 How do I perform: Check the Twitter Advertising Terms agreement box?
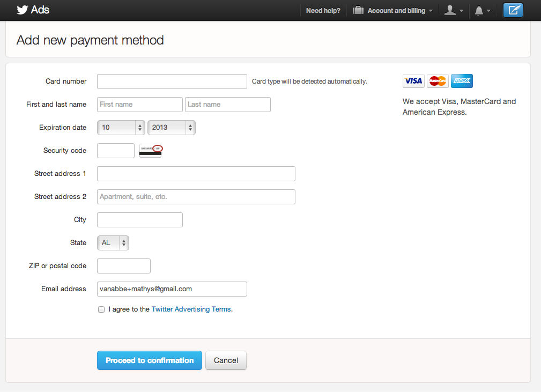pyautogui.click(x=101, y=309)
